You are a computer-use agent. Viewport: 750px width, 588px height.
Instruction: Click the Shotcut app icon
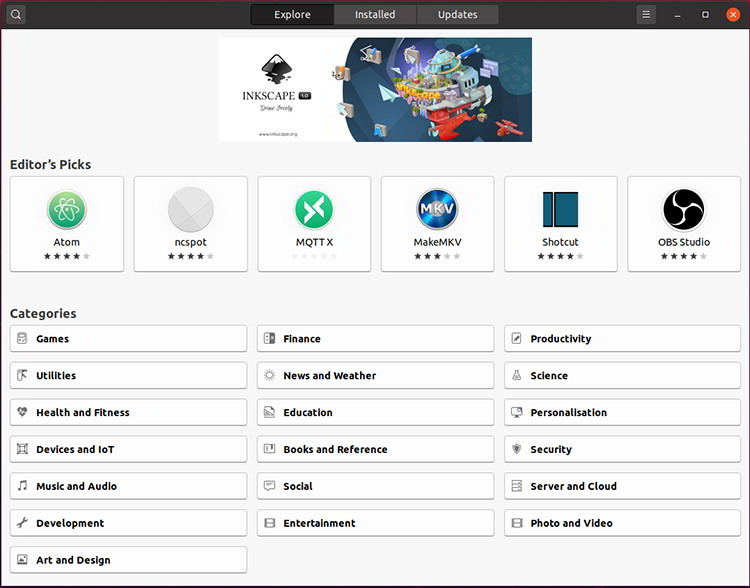point(561,210)
